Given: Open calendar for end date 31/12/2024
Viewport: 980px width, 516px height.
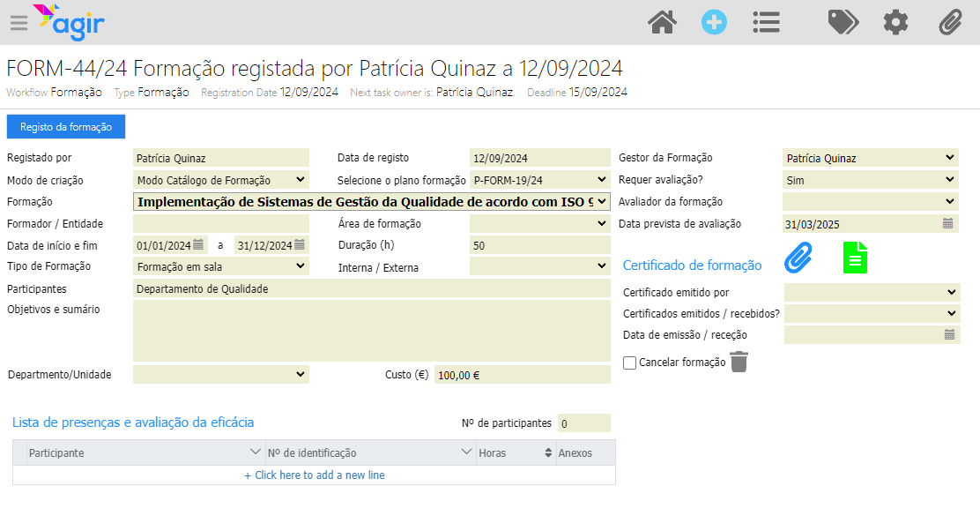Looking at the screenshot, I should [300, 244].
